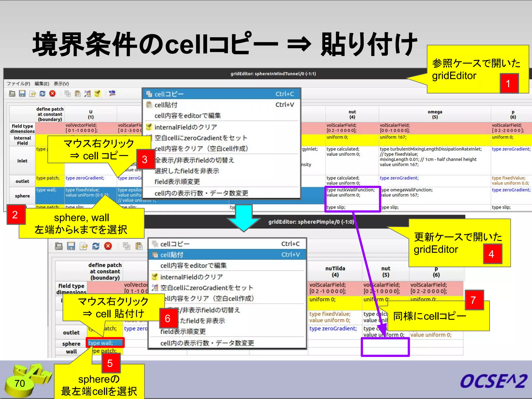Click 'type omegaWallFunction;' sphere cell
Screen dimensions: 532x399
pos(435,196)
